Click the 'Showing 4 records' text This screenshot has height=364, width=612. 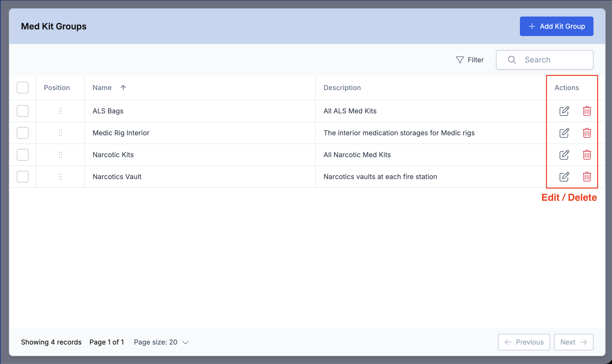pos(51,342)
